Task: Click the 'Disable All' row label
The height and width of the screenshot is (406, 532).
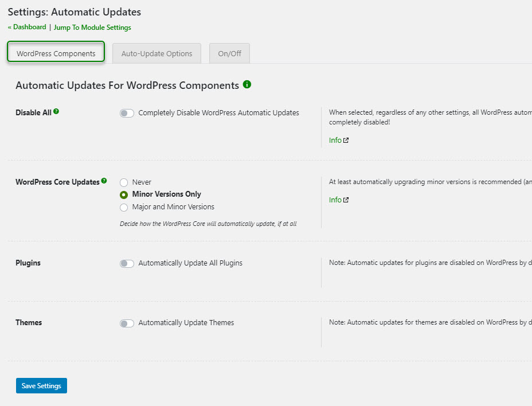Action: point(34,113)
